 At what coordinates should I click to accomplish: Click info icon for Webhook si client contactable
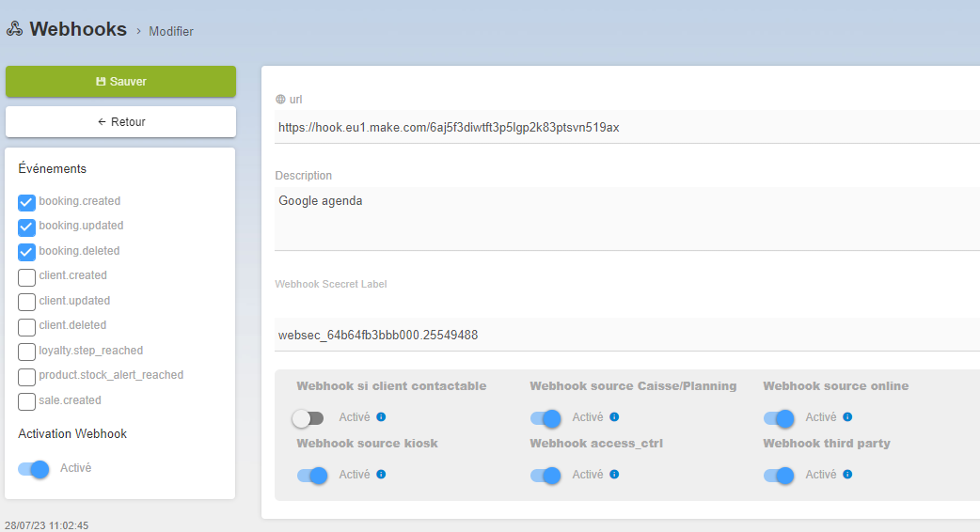381,417
